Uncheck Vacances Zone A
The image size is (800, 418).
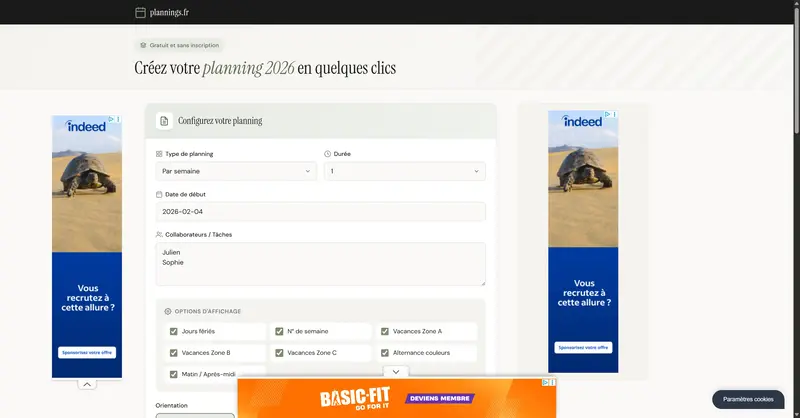[385, 332]
